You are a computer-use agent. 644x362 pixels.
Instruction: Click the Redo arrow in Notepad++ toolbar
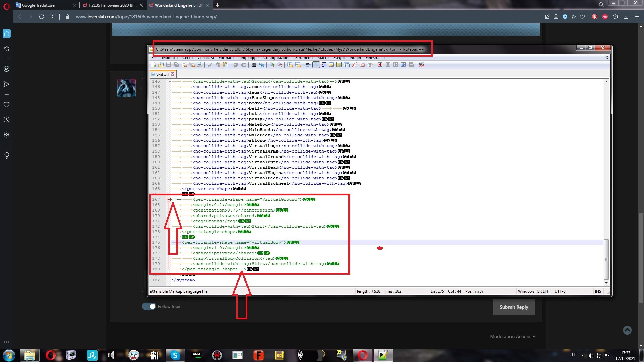tap(244, 65)
